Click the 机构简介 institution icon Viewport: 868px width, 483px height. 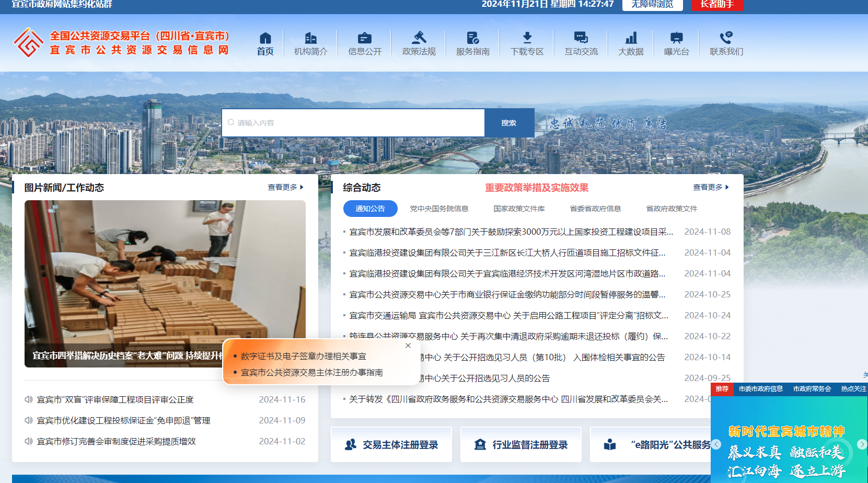point(310,43)
